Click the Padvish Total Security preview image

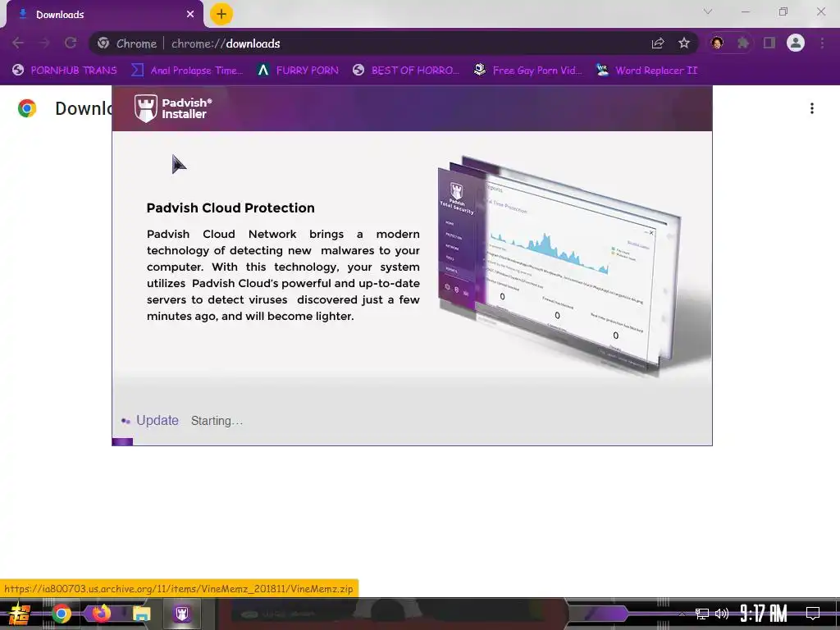(x=559, y=265)
